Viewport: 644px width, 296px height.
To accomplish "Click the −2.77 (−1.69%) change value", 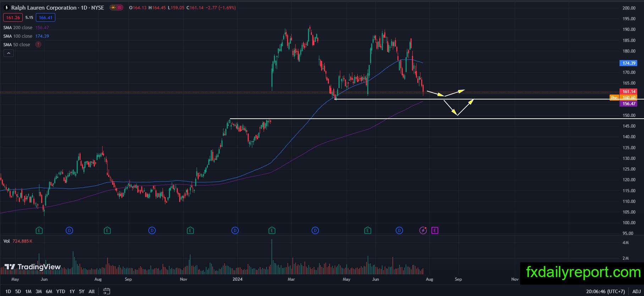I will (x=221, y=7).
